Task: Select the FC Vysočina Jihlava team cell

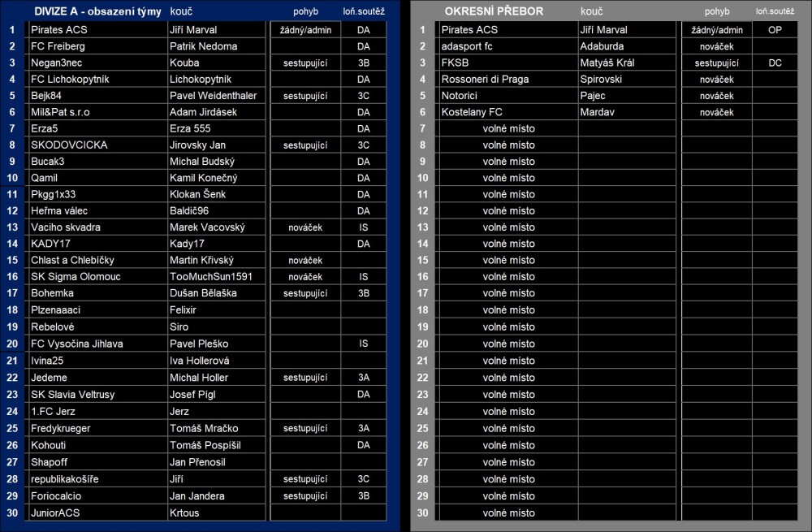Action: (x=98, y=344)
